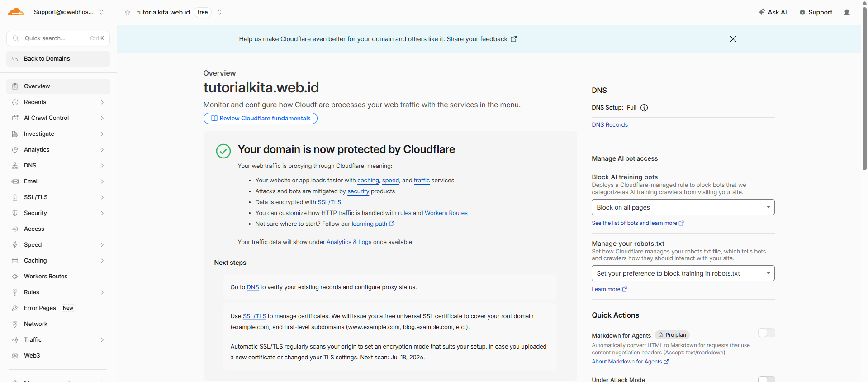Open See the list of bots link
The image size is (868, 382).
tap(637, 223)
